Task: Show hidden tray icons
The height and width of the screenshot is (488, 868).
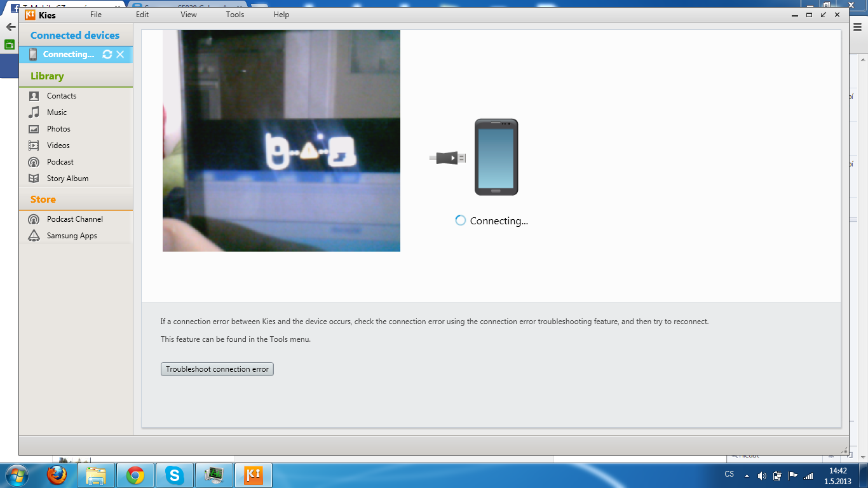Action: click(x=747, y=475)
